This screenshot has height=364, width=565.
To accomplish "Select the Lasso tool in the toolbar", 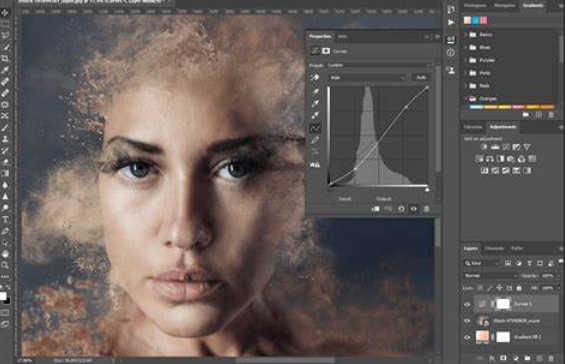I will coord(5,35).
